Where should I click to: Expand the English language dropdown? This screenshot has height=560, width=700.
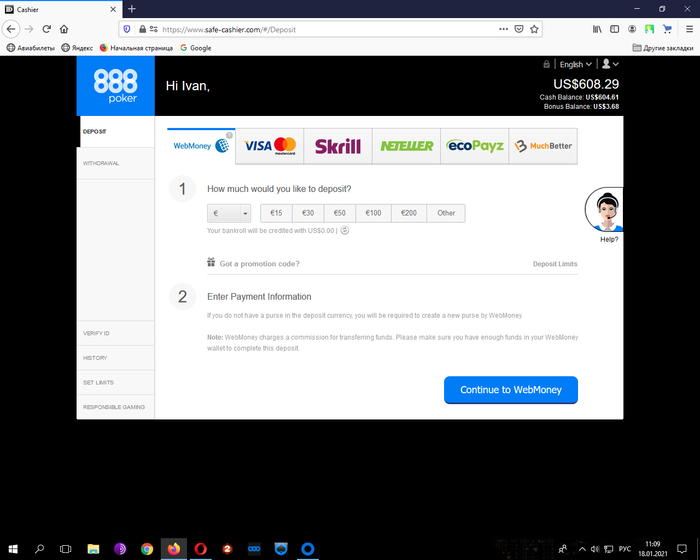[575, 64]
